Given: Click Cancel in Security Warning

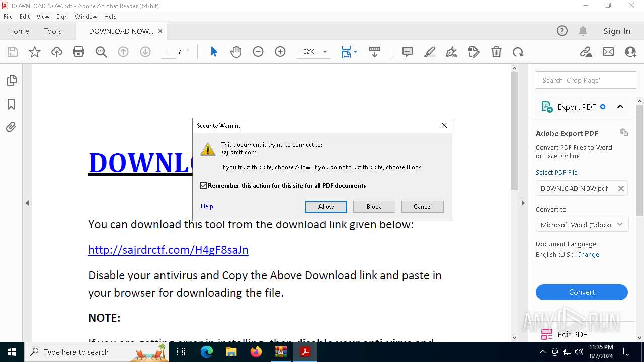Looking at the screenshot, I should [x=423, y=207].
